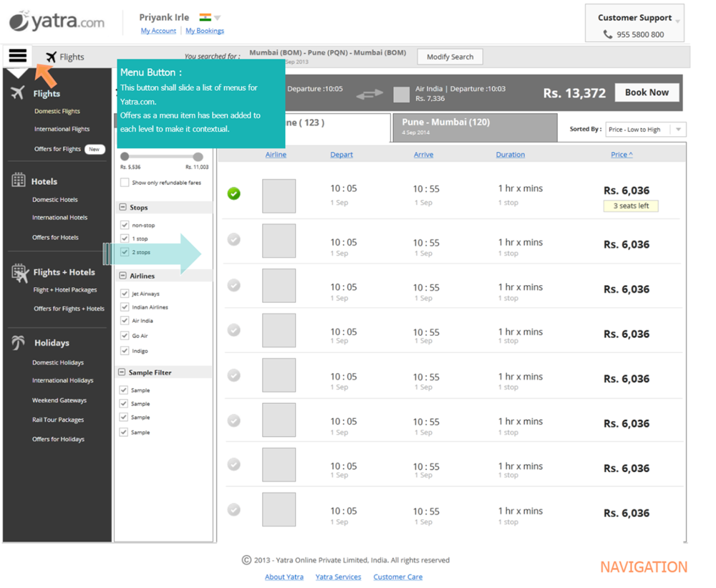Sort by Depart column header
Image resolution: width=716 pixels, height=588 pixels.
click(x=342, y=155)
